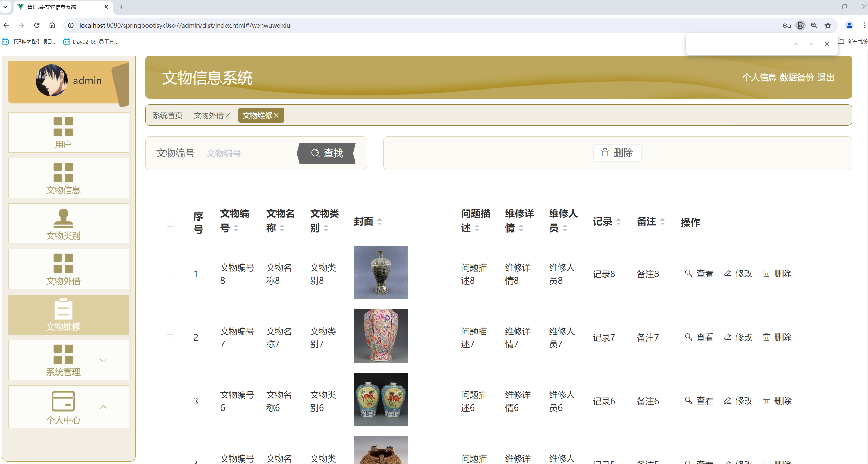This screenshot has height=464, width=868.
Task: Expand the 系统管理 submenu chevron
Action: point(103,360)
